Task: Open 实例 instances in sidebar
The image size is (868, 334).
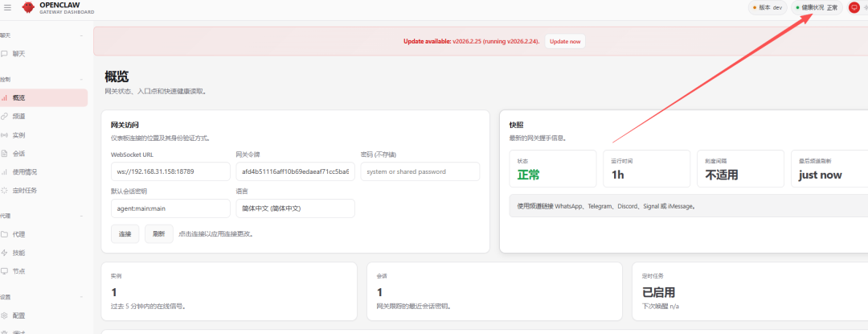Action: [x=18, y=134]
